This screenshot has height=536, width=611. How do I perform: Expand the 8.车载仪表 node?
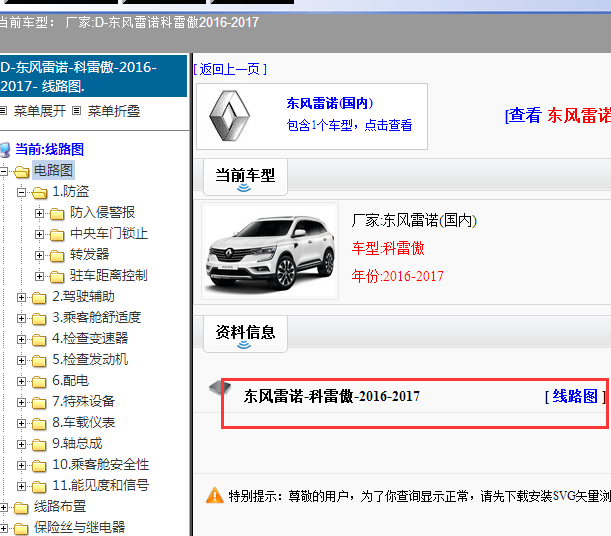click(x=21, y=423)
